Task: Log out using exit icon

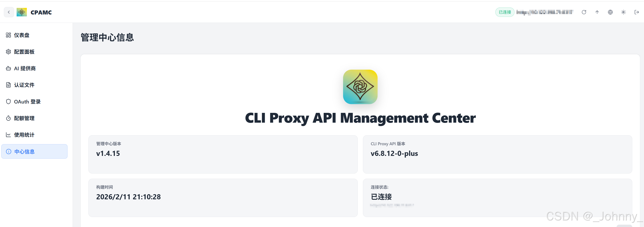Action: coord(637,12)
